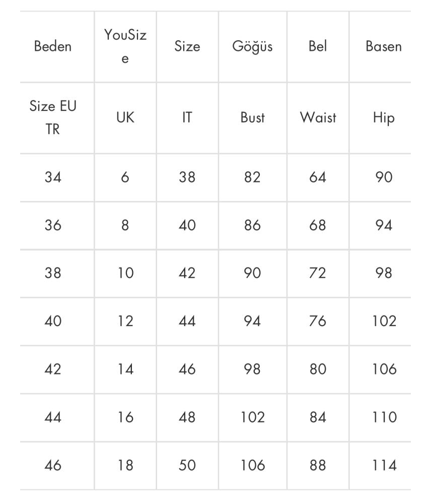Image resolution: width=431 pixels, height=504 pixels.
Task: Click waist value 80 cell
Action: click(318, 369)
